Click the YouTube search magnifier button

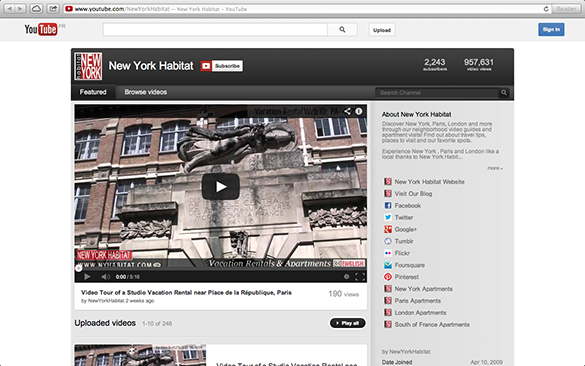[342, 29]
